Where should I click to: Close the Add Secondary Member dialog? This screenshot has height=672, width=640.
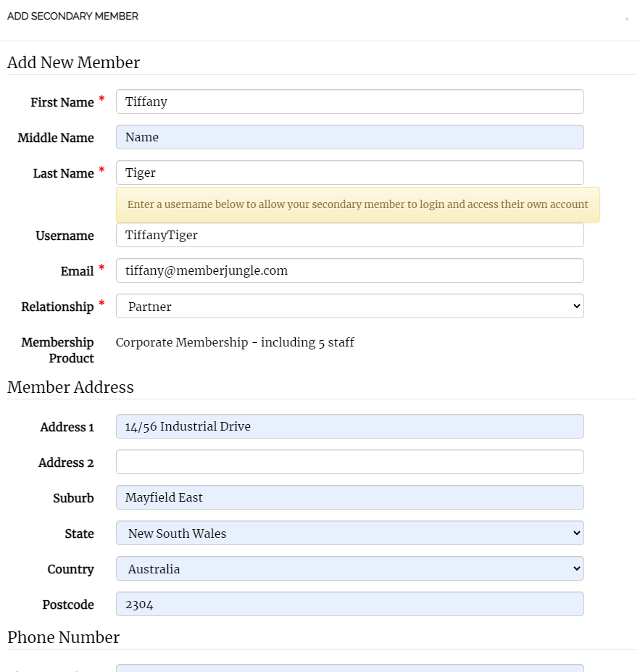(627, 20)
